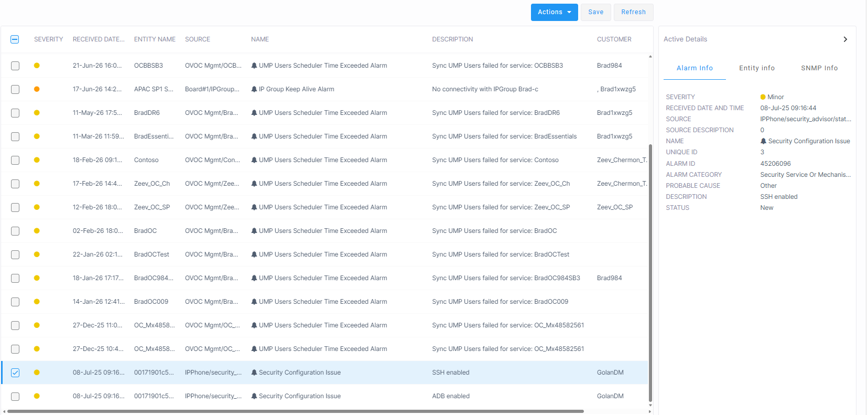Click the scroll down arrow of the table
Viewport: 868px width, 415px height.
pyautogui.click(x=650, y=405)
